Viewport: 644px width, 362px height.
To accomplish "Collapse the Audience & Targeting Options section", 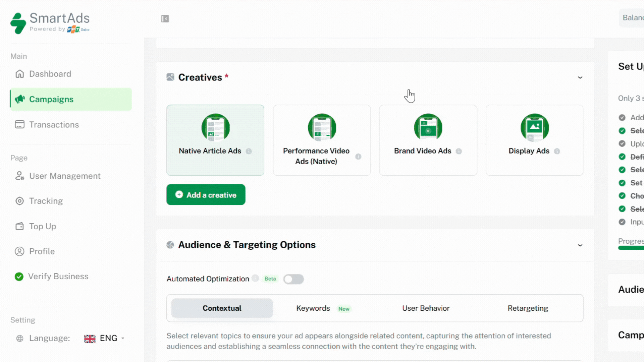I will pyautogui.click(x=580, y=245).
